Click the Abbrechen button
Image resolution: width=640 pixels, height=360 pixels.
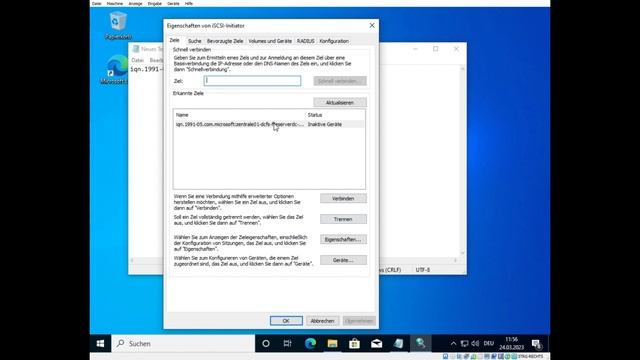(322, 321)
